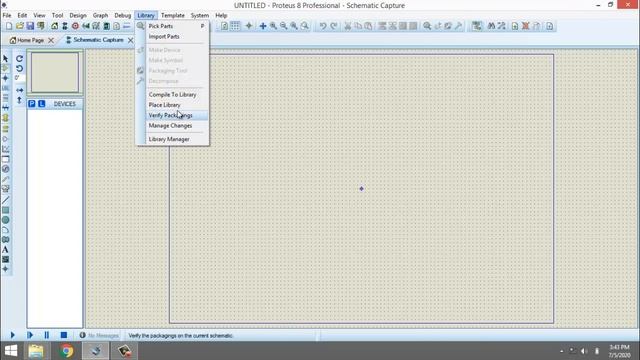Click the DEVICES panel header
Viewport: 640px width, 360px height.
(64, 104)
